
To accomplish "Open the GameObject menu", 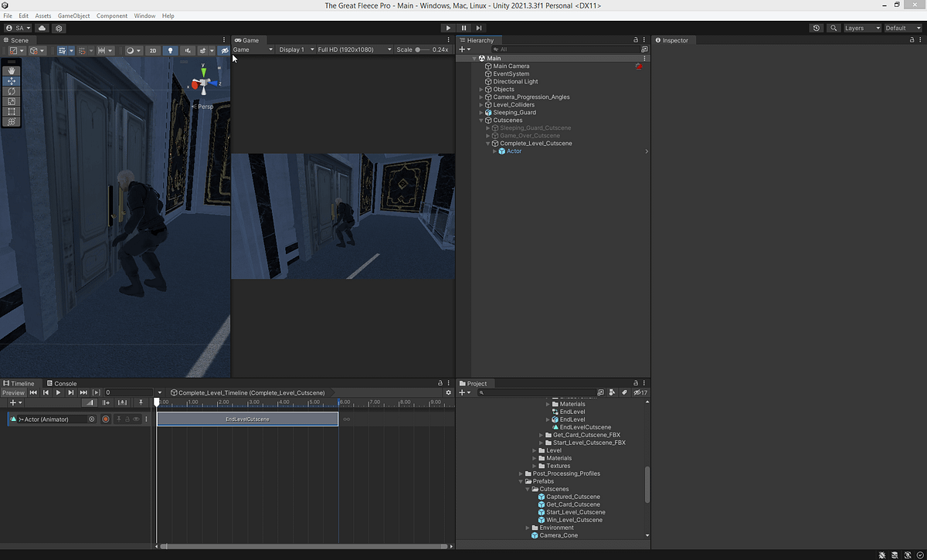I will tap(73, 15).
